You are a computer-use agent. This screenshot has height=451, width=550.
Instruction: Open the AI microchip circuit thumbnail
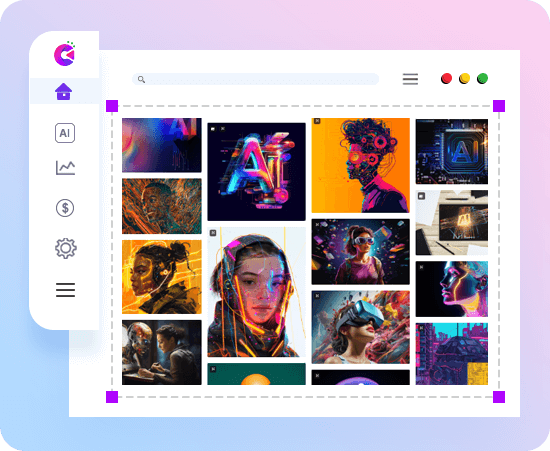click(x=452, y=152)
